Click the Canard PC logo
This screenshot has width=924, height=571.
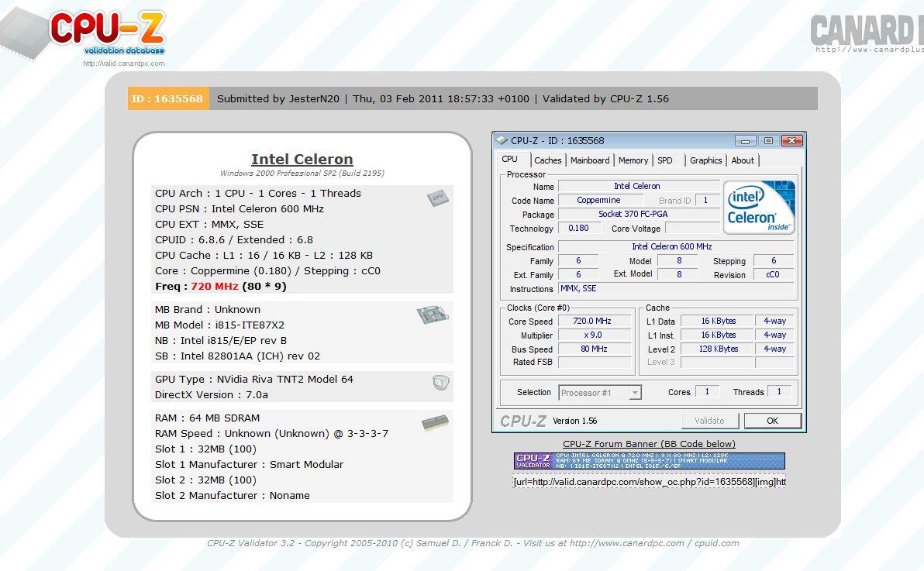(x=867, y=33)
